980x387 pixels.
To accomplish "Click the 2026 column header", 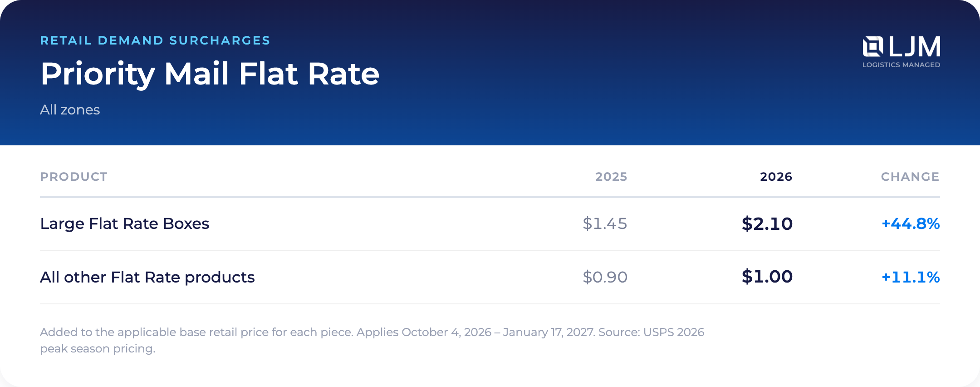I will tap(776, 177).
